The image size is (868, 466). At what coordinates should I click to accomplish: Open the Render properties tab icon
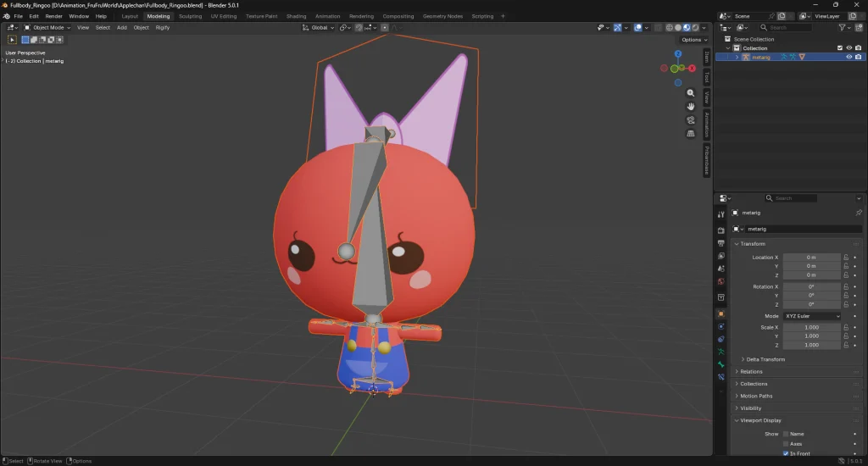click(x=721, y=230)
